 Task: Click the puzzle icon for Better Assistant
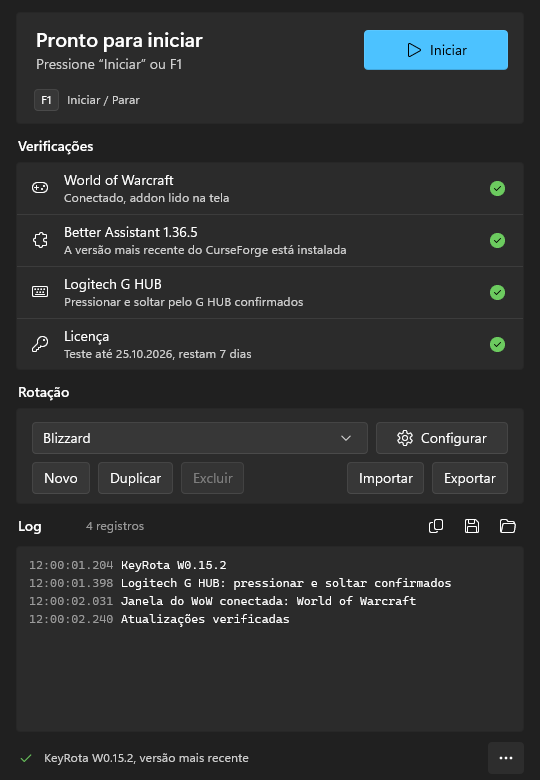click(40, 240)
